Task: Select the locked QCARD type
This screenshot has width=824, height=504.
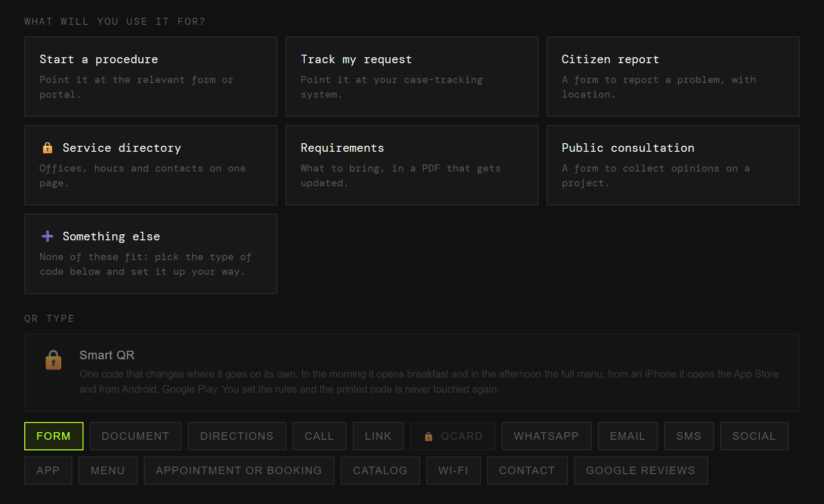Action: (x=453, y=436)
